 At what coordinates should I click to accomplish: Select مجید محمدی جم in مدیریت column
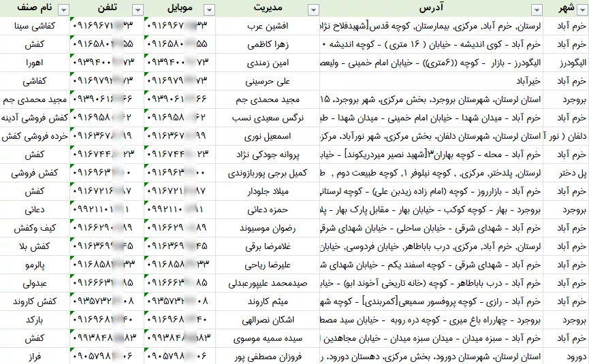coord(268,99)
